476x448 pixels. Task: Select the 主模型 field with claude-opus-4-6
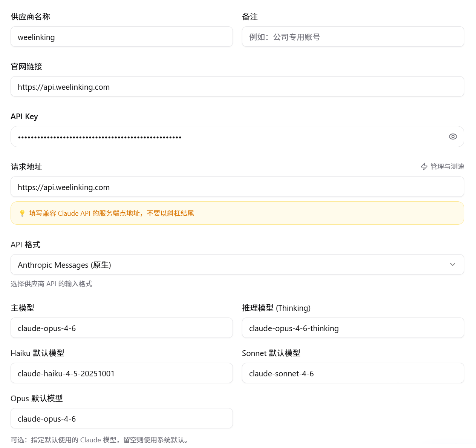coord(121,328)
